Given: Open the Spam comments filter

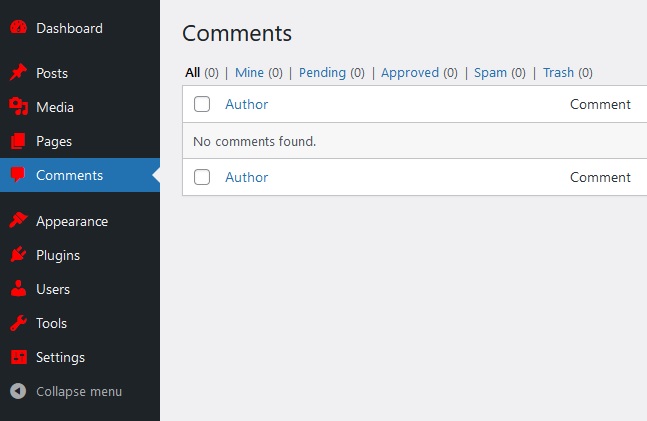Looking at the screenshot, I should tap(490, 72).
